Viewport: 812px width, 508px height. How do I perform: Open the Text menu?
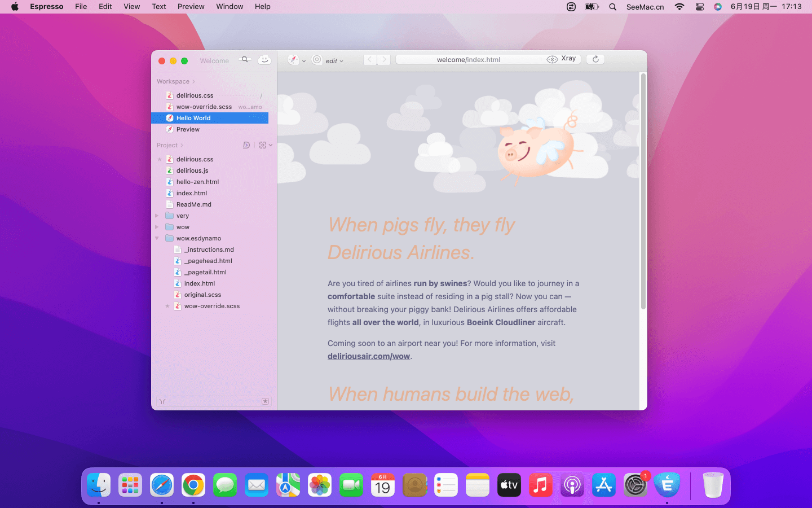(x=158, y=7)
